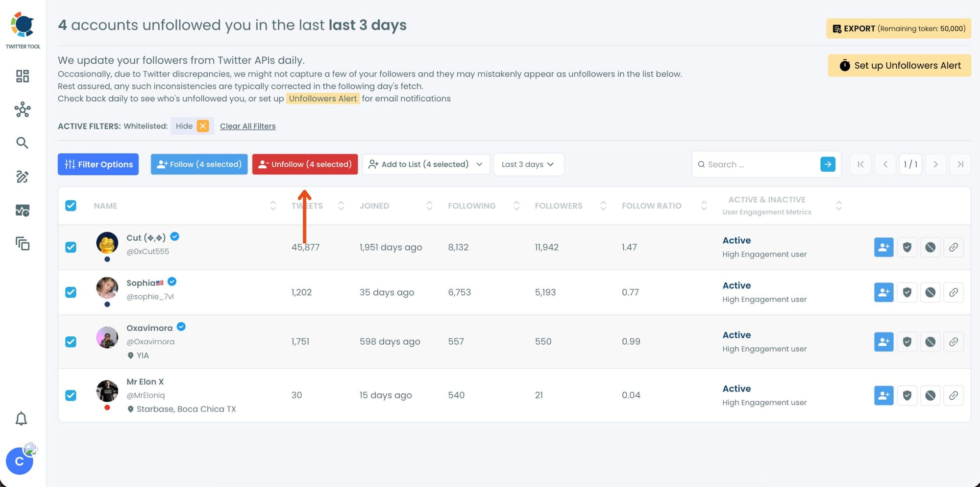Viewport: 980px width, 487px height.
Task: Open the dashboard grid icon in sidebar
Action: click(23, 76)
